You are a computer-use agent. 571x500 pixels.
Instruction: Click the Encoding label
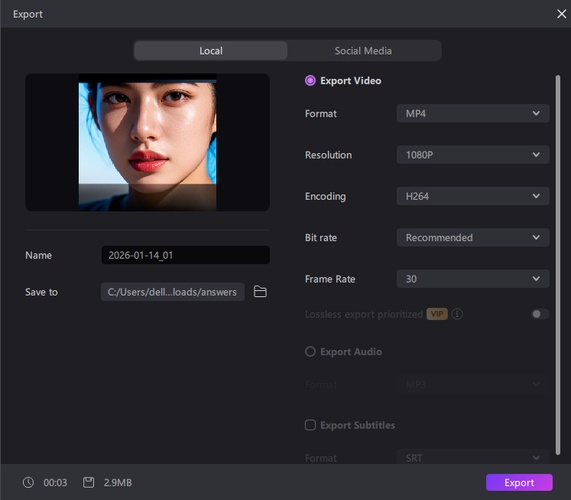[326, 196]
